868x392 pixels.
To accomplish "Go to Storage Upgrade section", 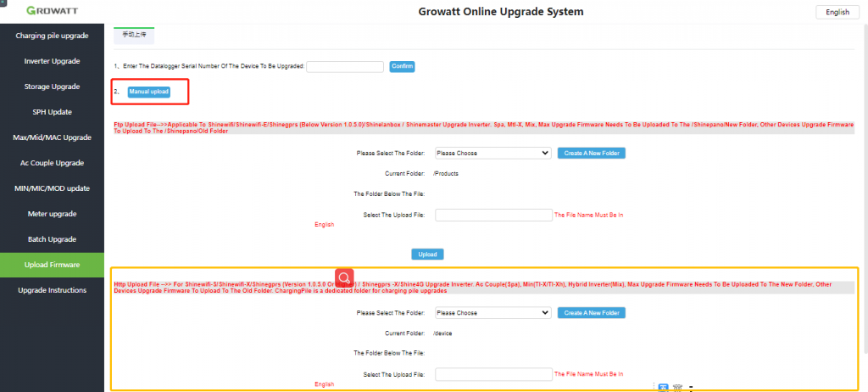I will click(52, 87).
